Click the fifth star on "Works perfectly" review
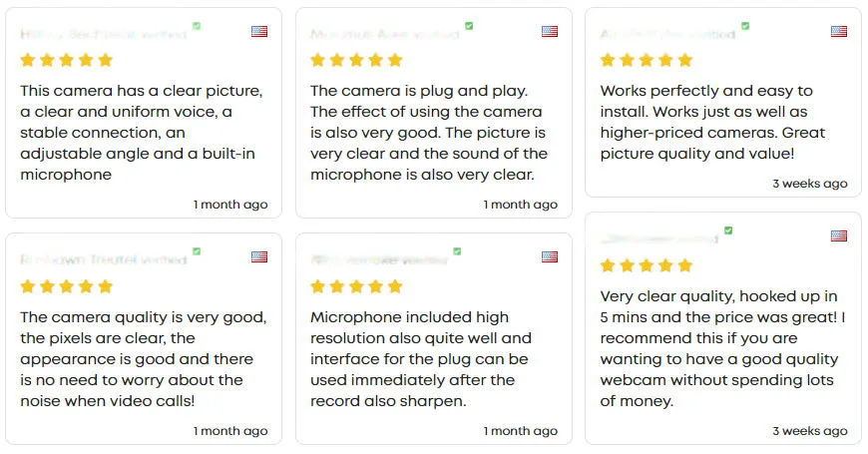 pyautogui.click(x=684, y=60)
